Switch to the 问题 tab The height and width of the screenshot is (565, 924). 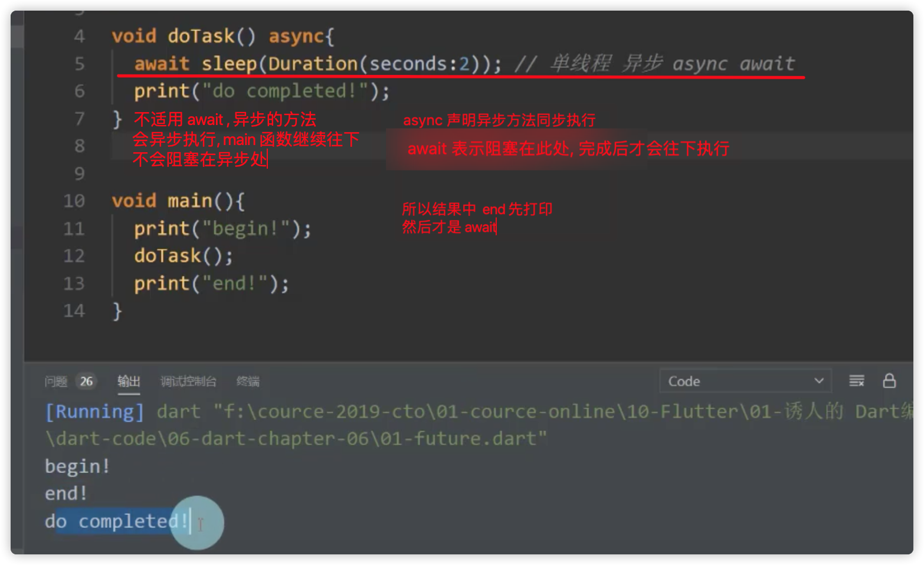point(56,382)
